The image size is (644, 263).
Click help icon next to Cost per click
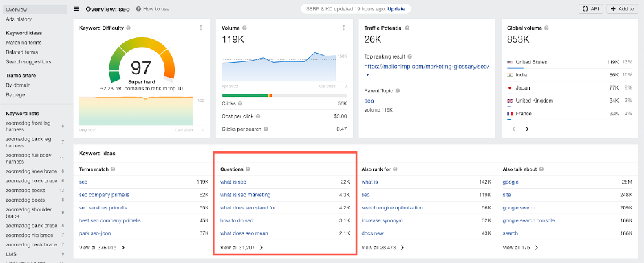(257, 116)
